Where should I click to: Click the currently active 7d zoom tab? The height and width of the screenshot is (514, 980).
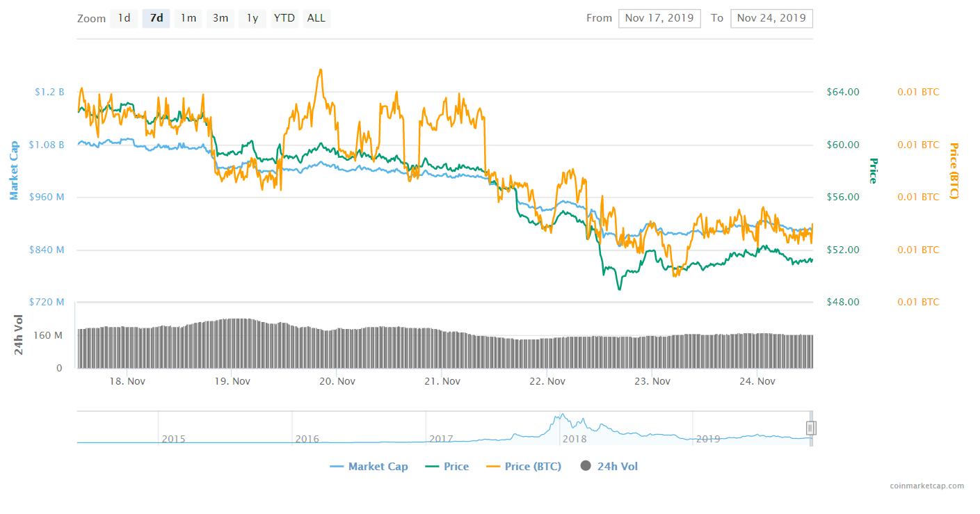[156, 17]
